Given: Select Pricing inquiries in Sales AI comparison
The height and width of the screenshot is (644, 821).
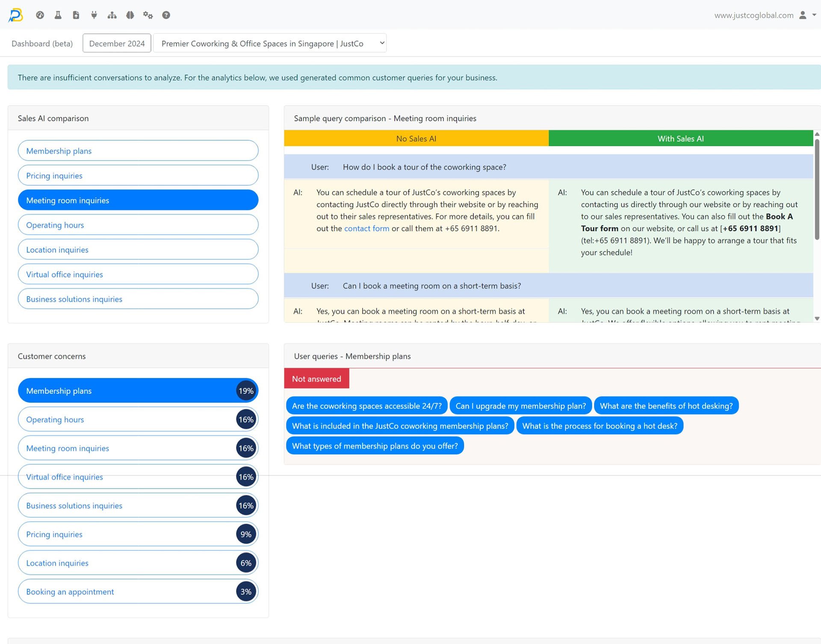Looking at the screenshot, I should pyautogui.click(x=138, y=175).
